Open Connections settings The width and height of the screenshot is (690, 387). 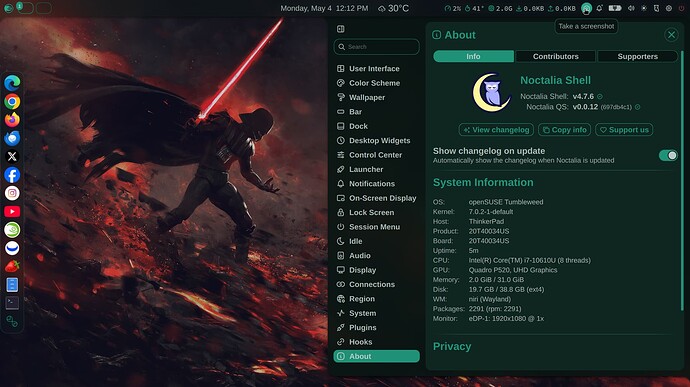(376, 284)
